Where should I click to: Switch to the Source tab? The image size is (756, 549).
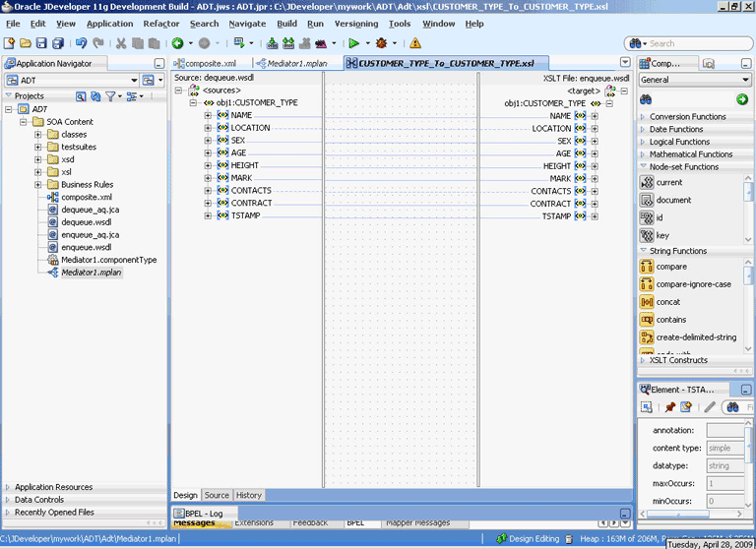[217, 495]
